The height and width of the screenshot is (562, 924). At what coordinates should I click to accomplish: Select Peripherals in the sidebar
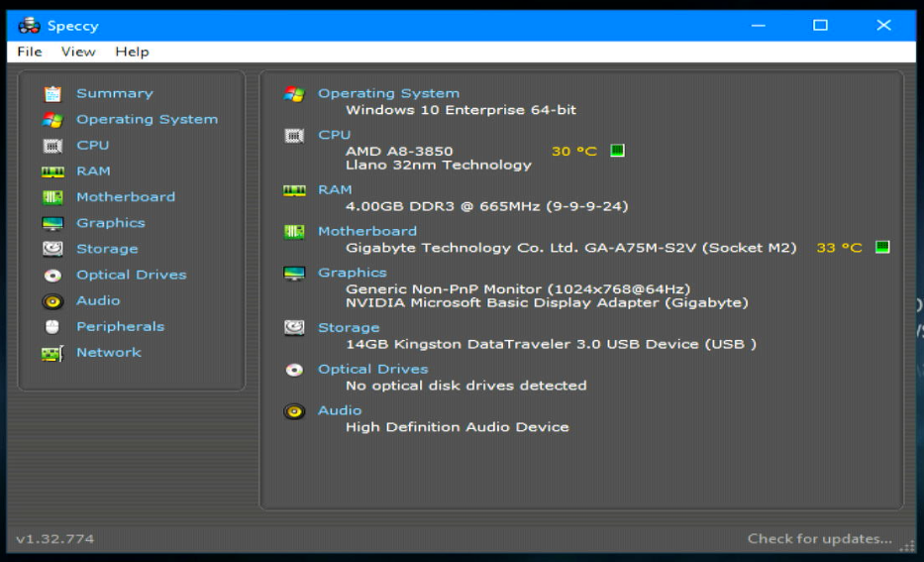tap(120, 327)
